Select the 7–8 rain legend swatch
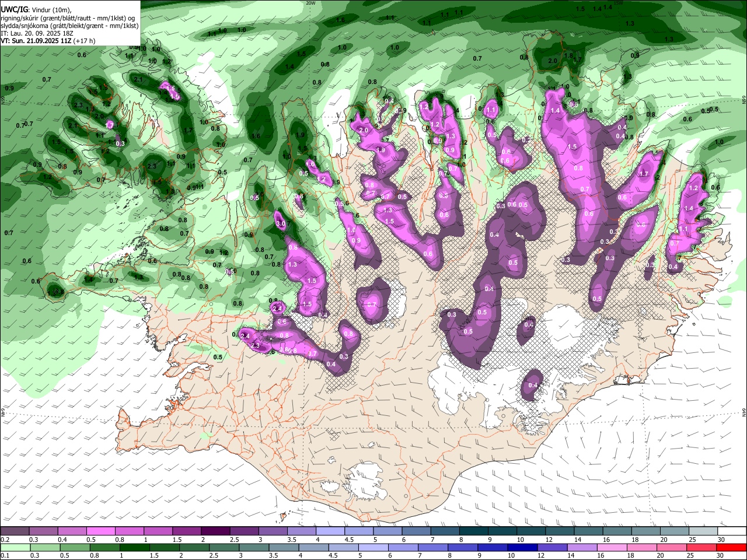Viewport: 747px width, 560px height. [432, 547]
